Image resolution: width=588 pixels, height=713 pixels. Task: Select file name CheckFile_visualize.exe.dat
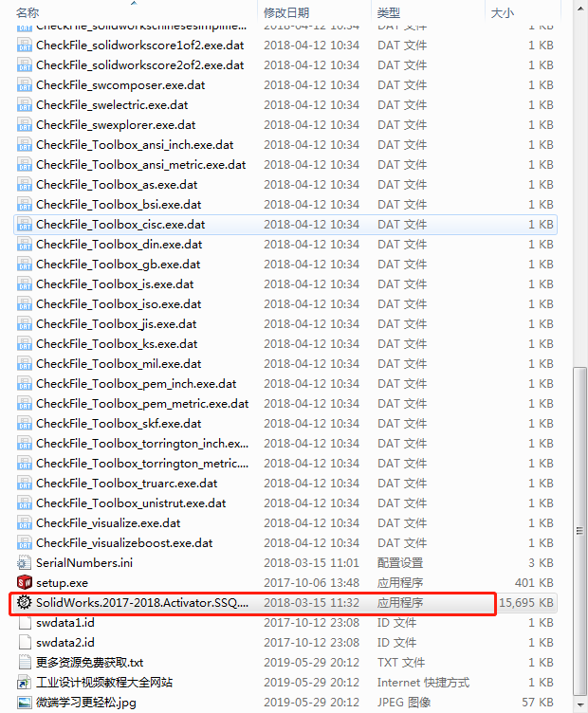[108, 523]
